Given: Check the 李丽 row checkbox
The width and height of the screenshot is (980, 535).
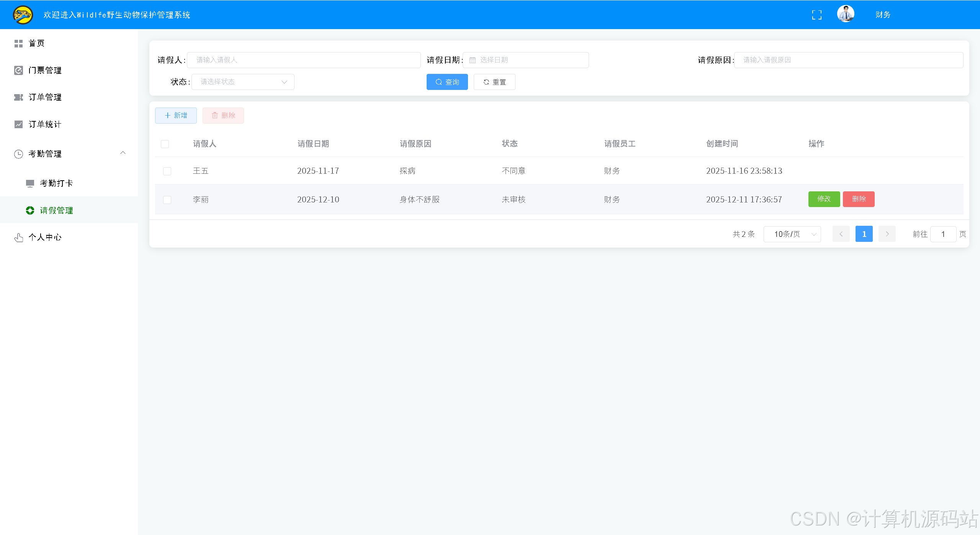Looking at the screenshot, I should coord(167,200).
